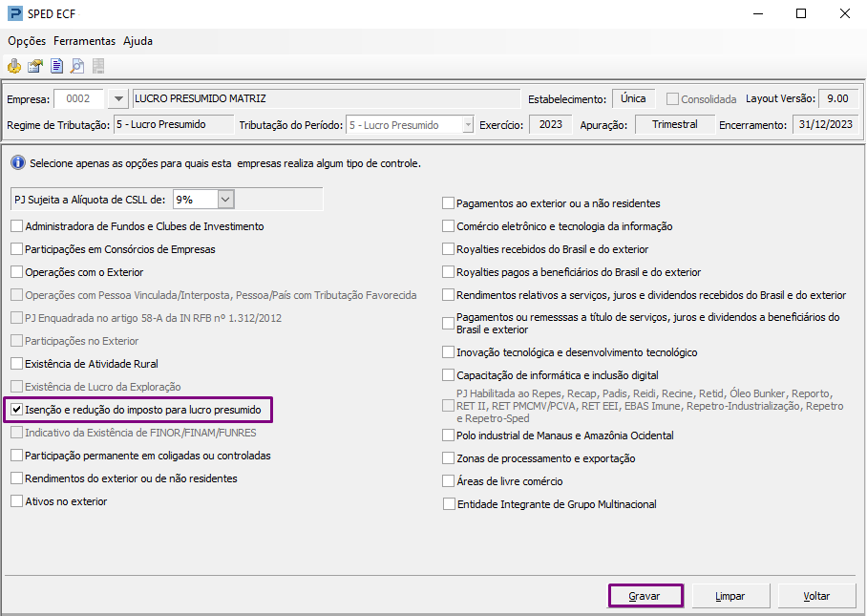
Task: Enable Inovação tecnológica e desenvolvimento tecnológico
Action: click(449, 352)
